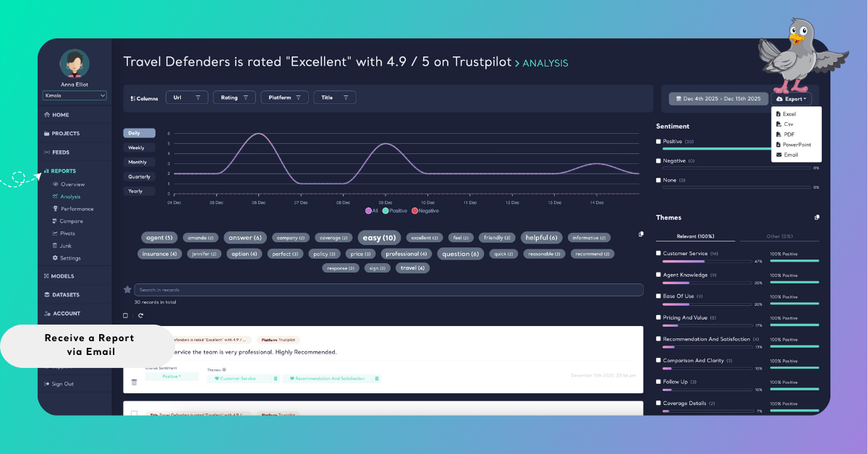Screen dimensions: 868x454
Task: Check the Customer Service theme checkbox
Action: point(658,253)
